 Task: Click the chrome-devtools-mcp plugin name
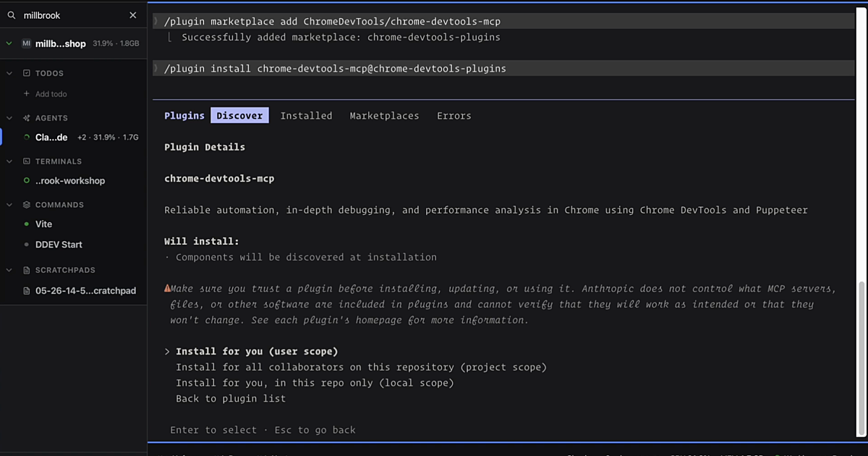click(219, 178)
